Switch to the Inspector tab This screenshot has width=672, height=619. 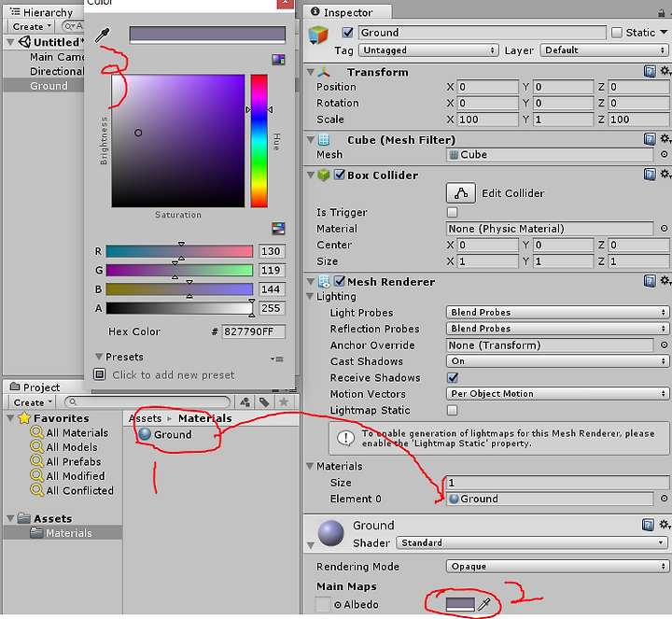coord(347,12)
